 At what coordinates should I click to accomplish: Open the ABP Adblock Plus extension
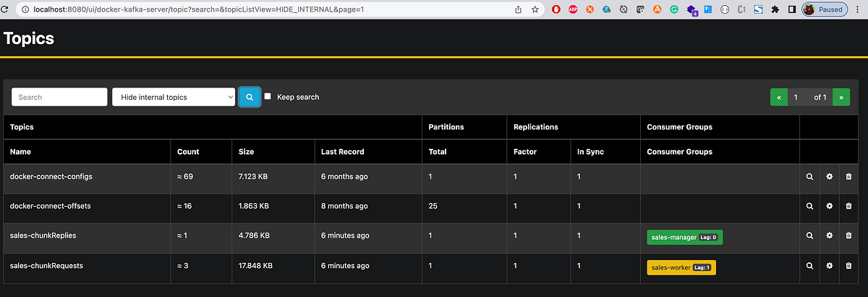pyautogui.click(x=573, y=10)
